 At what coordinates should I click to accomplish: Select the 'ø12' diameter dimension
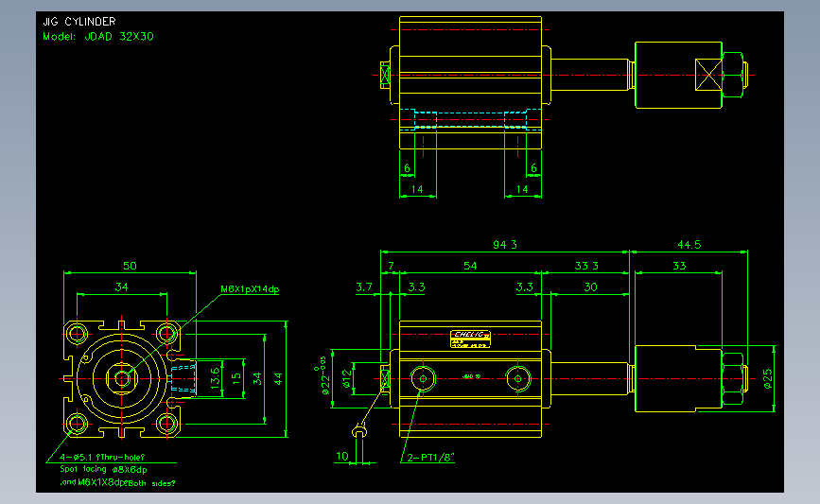click(x=347, y=378)
